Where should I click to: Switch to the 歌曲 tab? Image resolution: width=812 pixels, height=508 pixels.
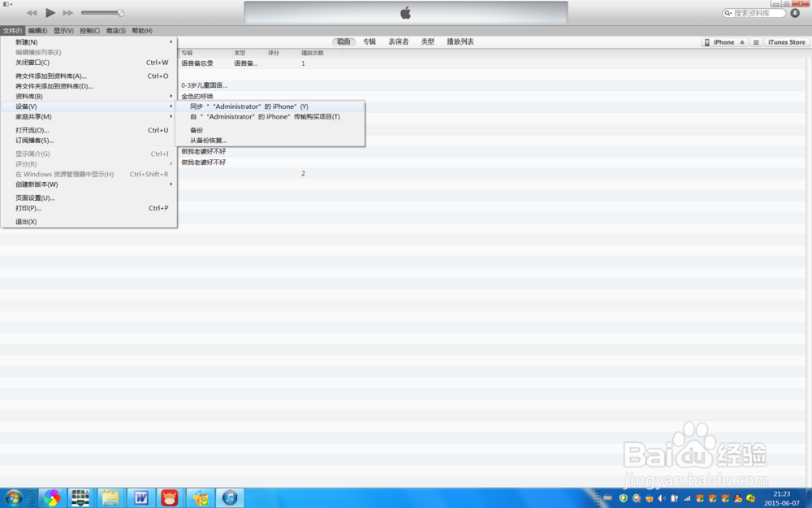(343, 41)
